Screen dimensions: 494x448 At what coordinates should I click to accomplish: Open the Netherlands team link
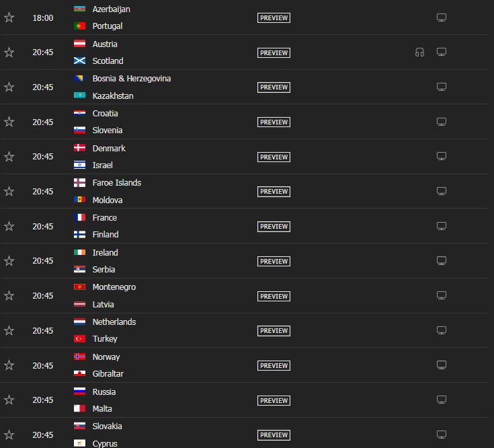[114, 322]
